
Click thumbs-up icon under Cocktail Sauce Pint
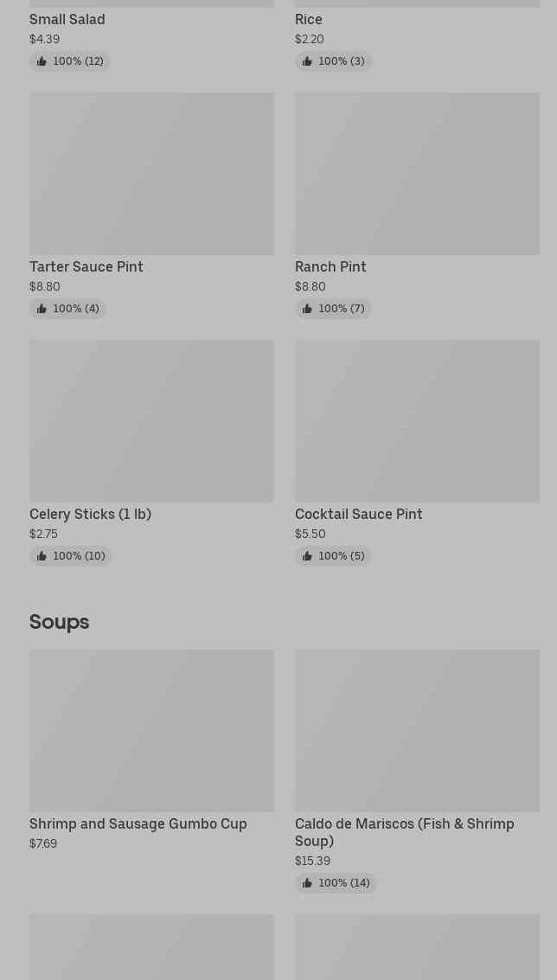307,556
